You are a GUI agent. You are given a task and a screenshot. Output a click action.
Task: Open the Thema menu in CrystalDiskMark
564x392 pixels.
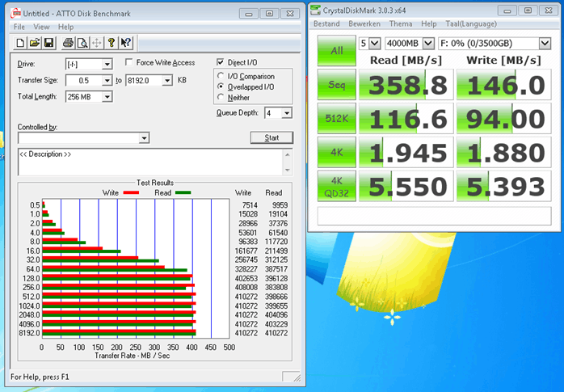click(x=402, y=24)
